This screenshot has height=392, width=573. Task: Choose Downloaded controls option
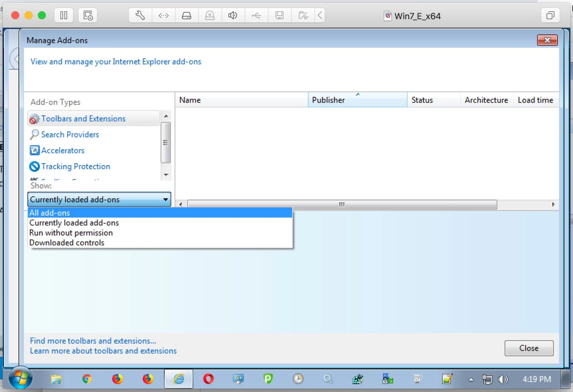[160, 243]
